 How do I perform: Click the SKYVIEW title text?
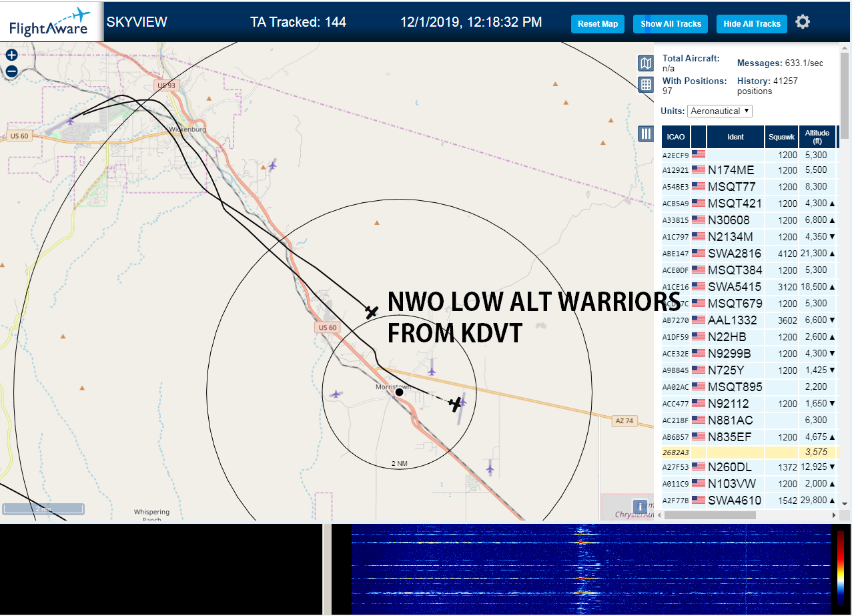click(x=137, y=22)
